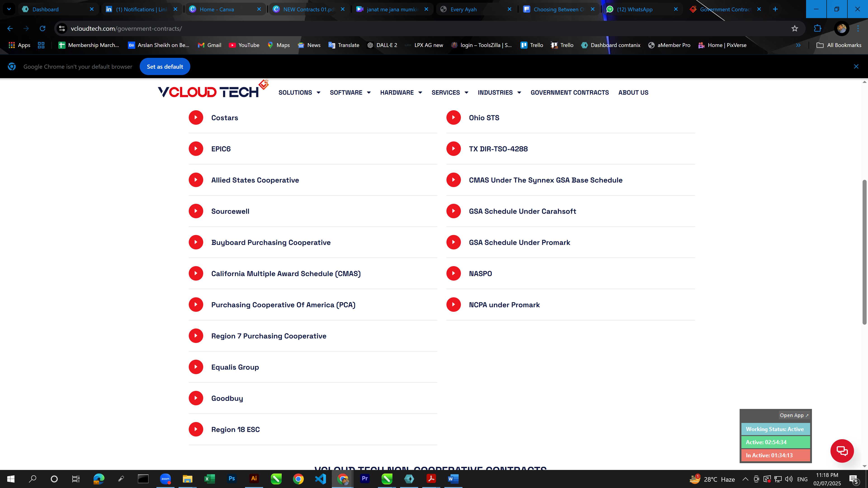Open the TX DIR-TSO-4288 contract
868x488 pixels.
498,148
